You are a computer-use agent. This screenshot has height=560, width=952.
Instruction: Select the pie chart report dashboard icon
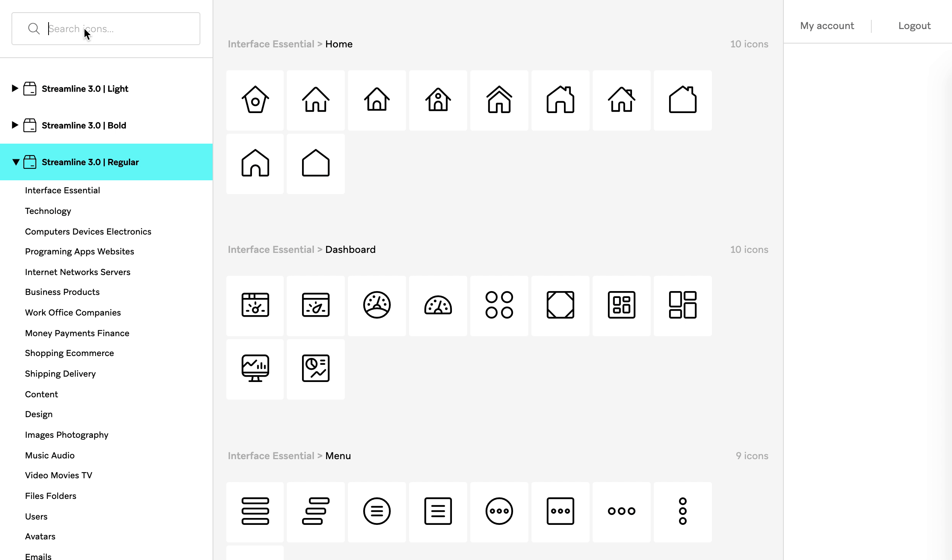[x=315, y=368]
